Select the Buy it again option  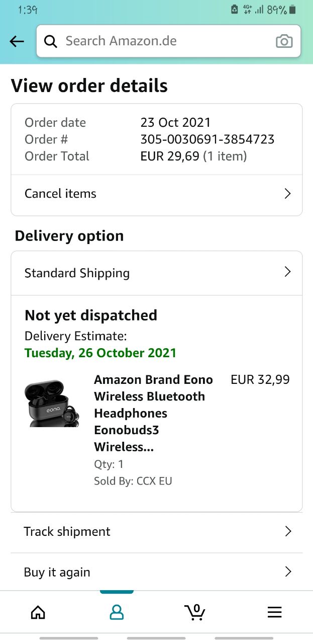click(x=57, y=573)
